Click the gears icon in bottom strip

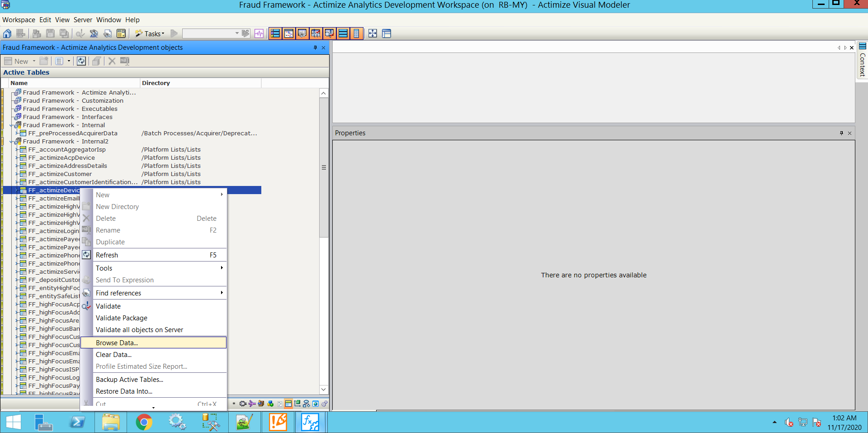[x=325, y=404]
